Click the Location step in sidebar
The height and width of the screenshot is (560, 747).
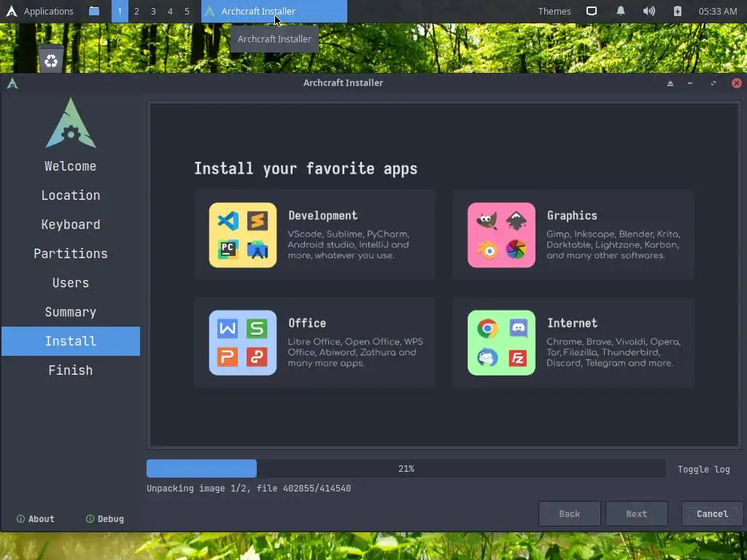tap(71, 195)
